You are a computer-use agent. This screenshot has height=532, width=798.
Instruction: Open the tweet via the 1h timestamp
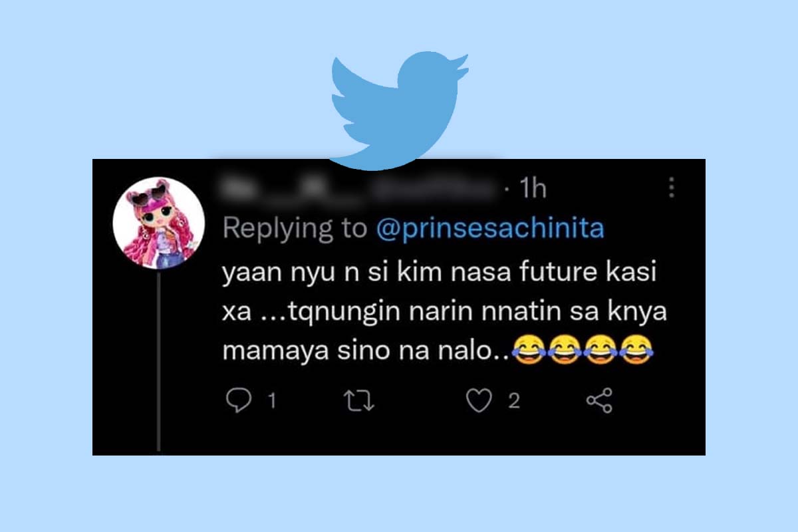pos(532,188)
